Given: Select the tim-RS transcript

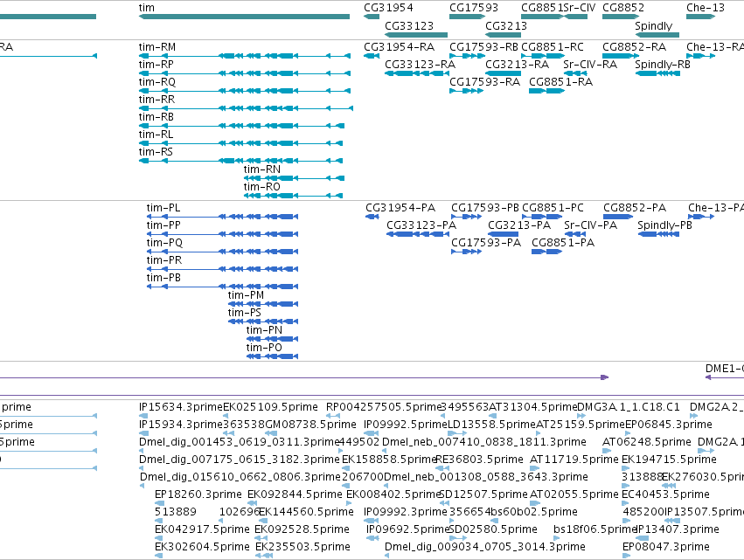Looking at the screenshot, I should [x=240, y=162].
